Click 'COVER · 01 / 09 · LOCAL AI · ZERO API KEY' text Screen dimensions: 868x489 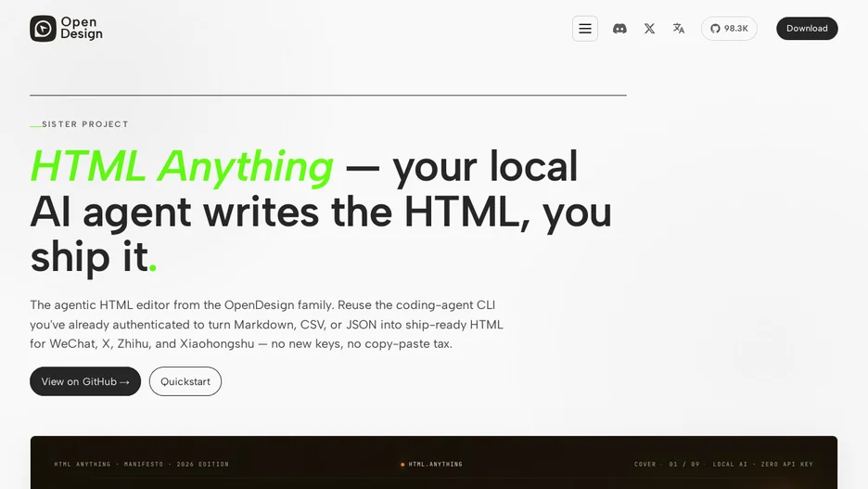[x=723, y=464]
